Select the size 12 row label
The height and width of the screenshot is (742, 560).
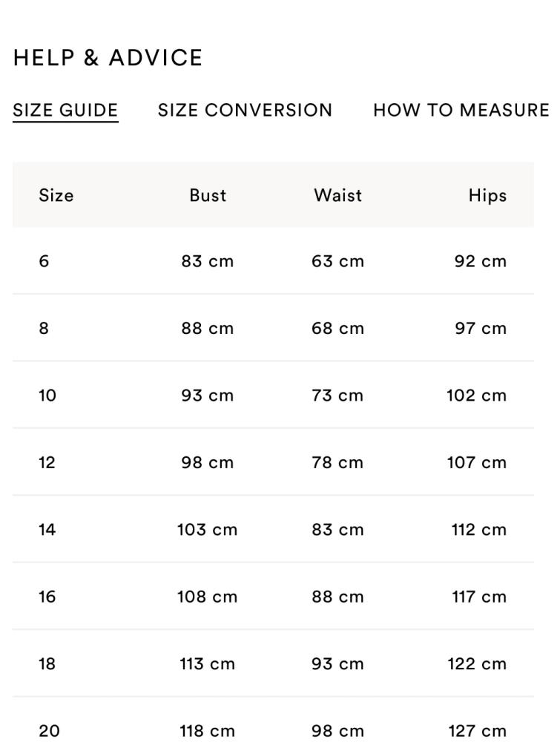pyautogui.click(x=47, y=462)
